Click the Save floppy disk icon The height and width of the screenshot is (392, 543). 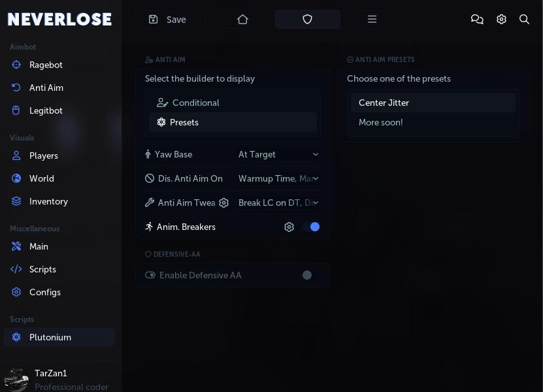(x=153, y=20)
